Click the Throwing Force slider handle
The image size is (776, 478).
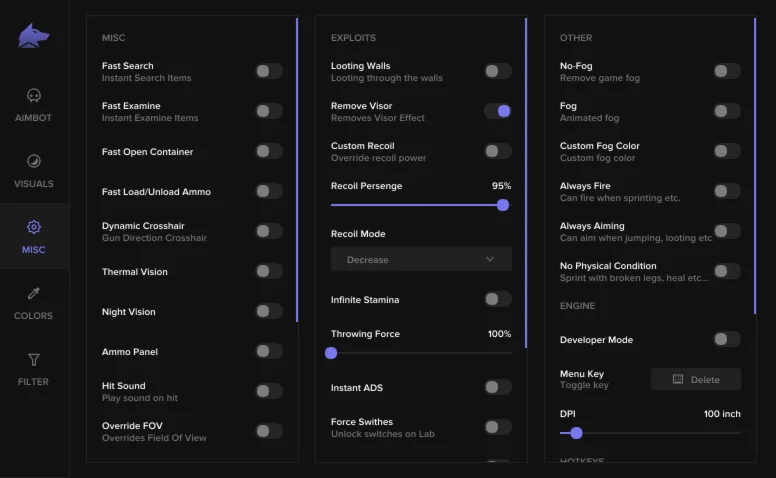331,353
